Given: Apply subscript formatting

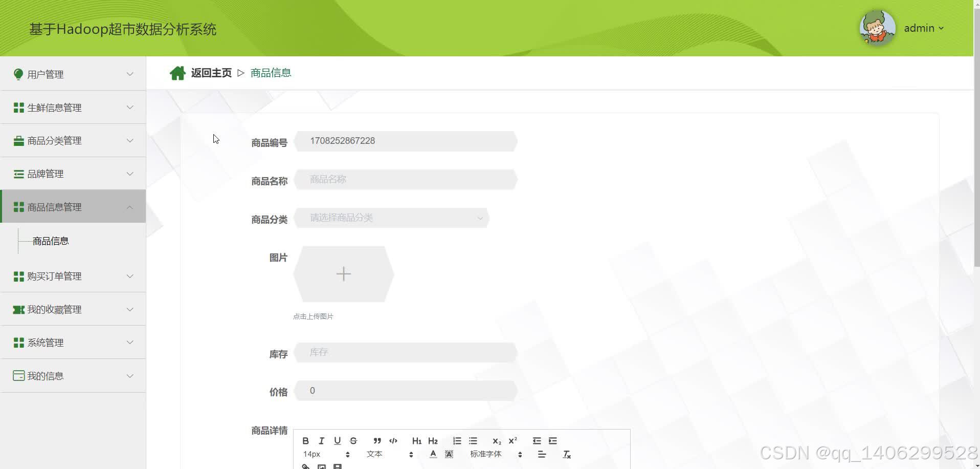Looking at the screenshot, I should point(497,441).
